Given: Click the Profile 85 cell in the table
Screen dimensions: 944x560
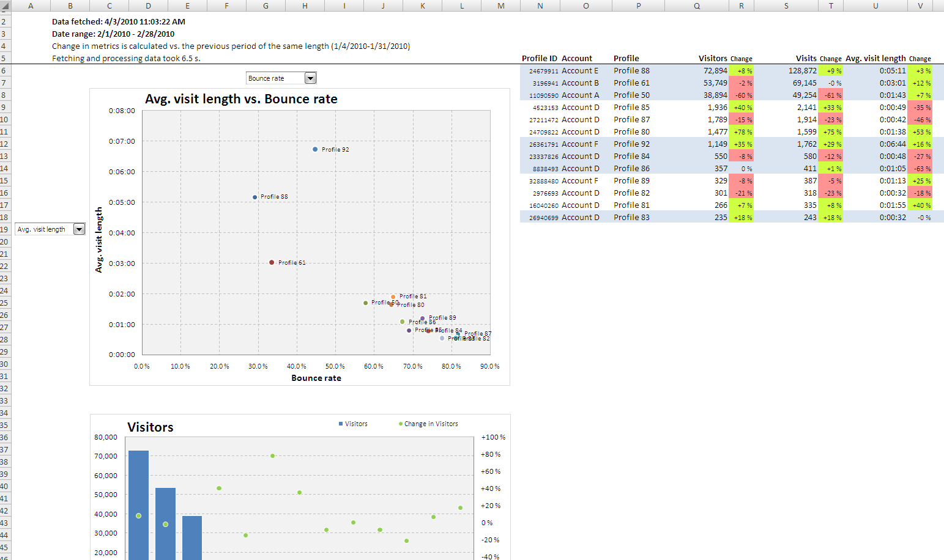Looking at the screenshot, I should pos(631,108).
